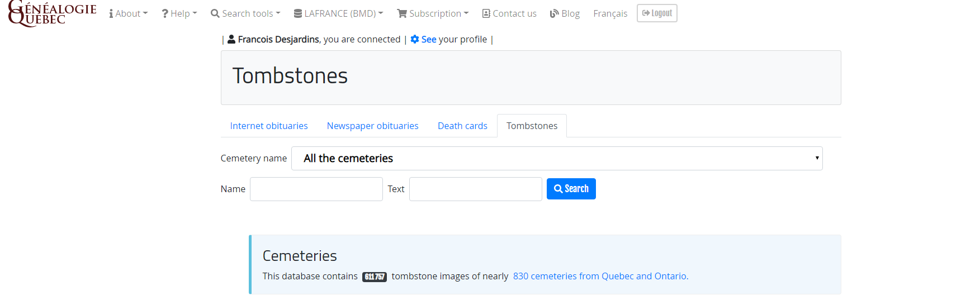This screenshot has height=300, width=980.
Task: Click the Logout button
Action: click(657, 13)
